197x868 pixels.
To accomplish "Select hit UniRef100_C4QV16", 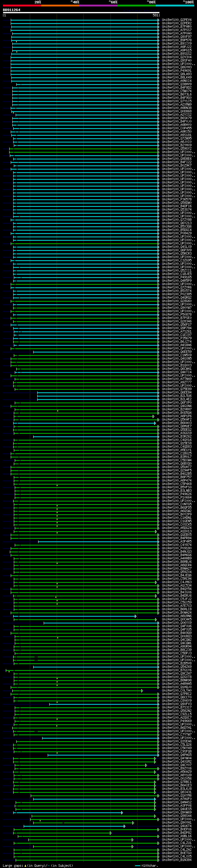I will (177, 440).
